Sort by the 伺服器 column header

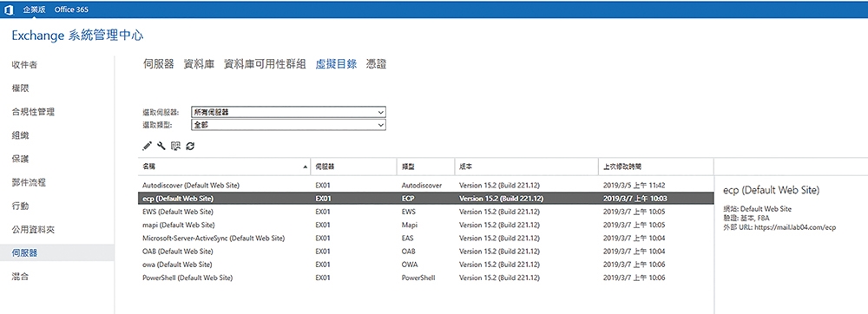pyautogui.click(x=354, y=166)
